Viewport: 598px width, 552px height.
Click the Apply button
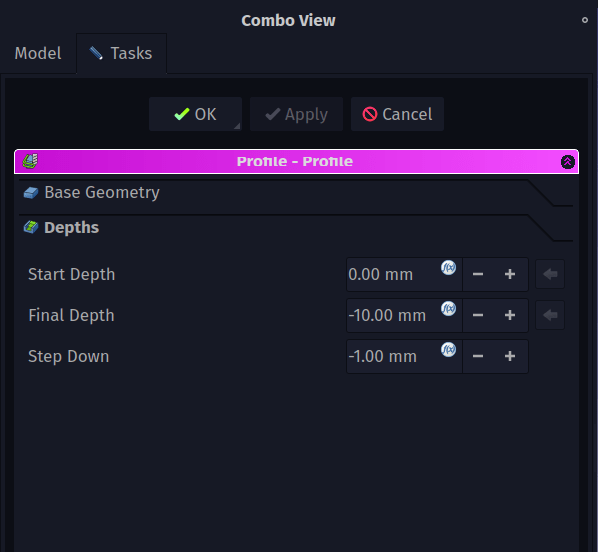[296, 114]
